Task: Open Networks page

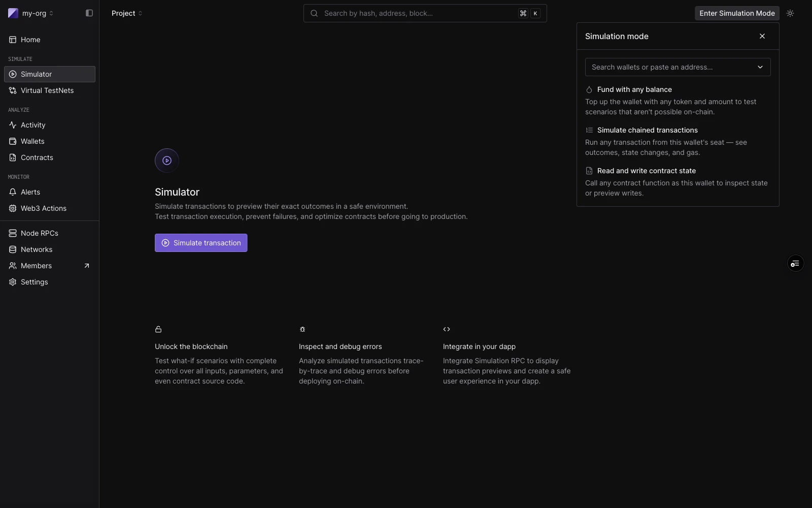Action: (x=50, y=249)
